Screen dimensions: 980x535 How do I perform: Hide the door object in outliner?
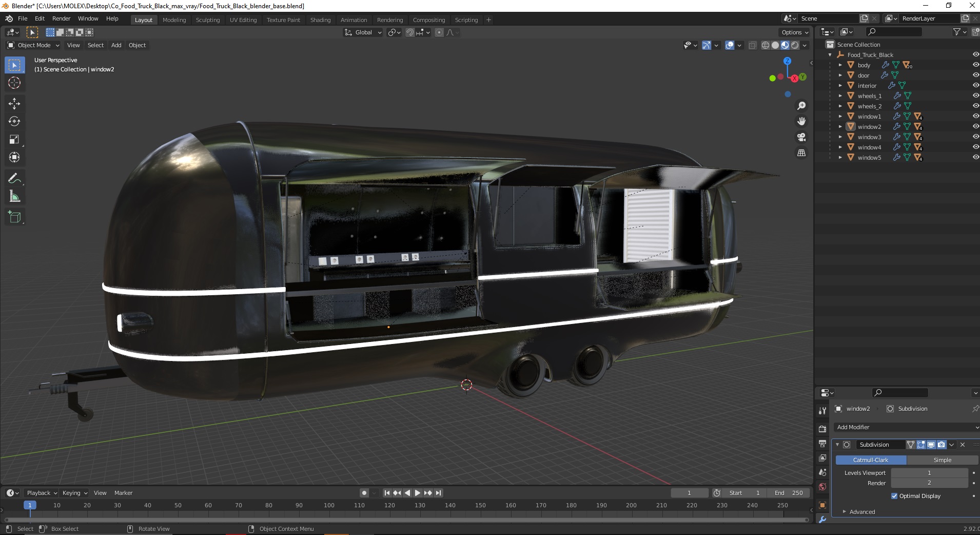point(975,75)
